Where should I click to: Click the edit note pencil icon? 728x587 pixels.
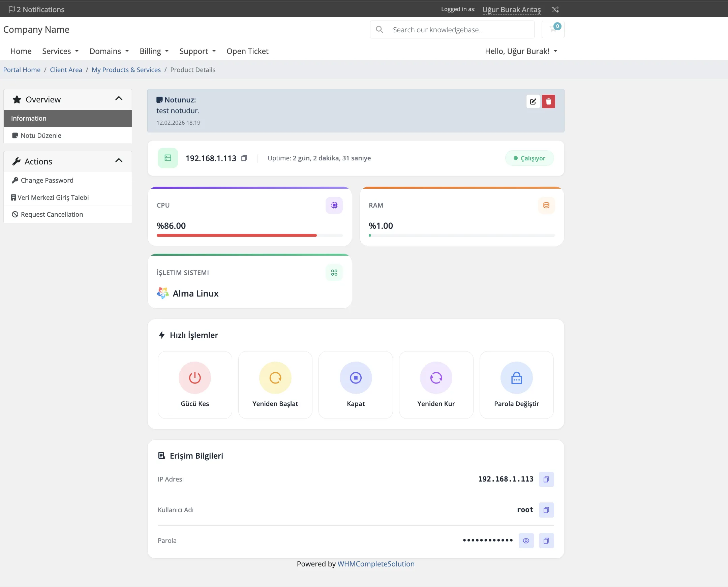point(533,101)
